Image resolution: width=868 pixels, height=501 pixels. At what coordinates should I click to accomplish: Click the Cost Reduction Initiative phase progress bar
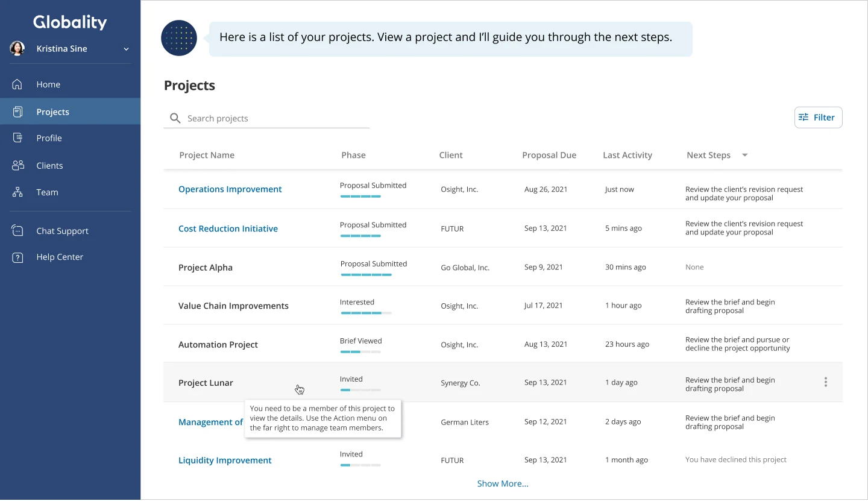click(360, 236)
